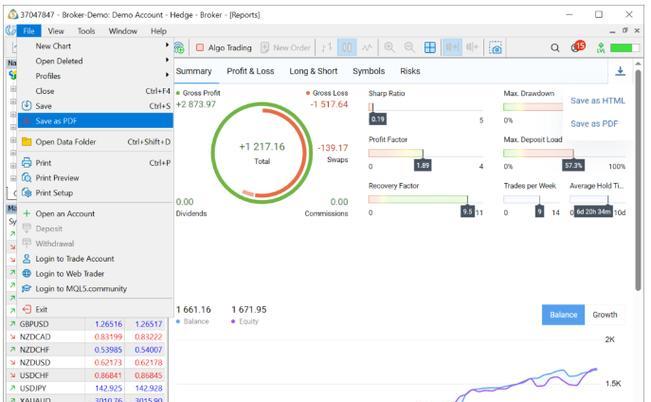Zoom in the chart with magnifier plus
The height and width of the screenshot is (402, 651).
(x=389, y=48)
